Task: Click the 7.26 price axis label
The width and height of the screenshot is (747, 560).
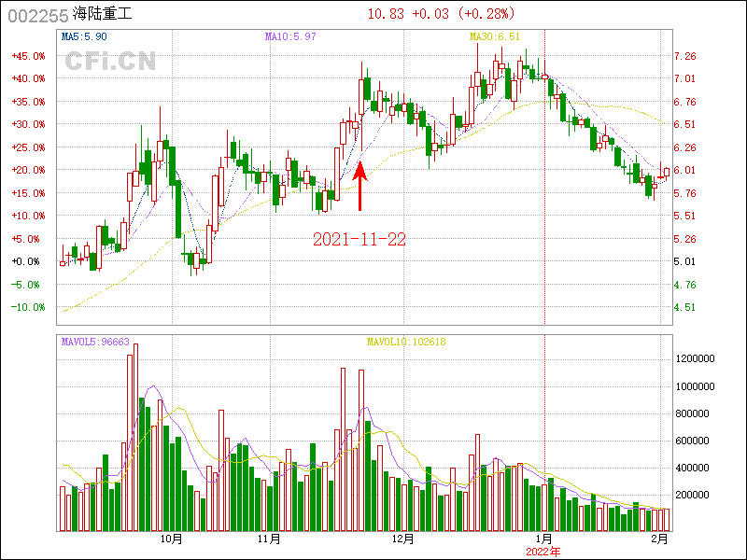Action: pyautogui.click(x=684, y=56)
